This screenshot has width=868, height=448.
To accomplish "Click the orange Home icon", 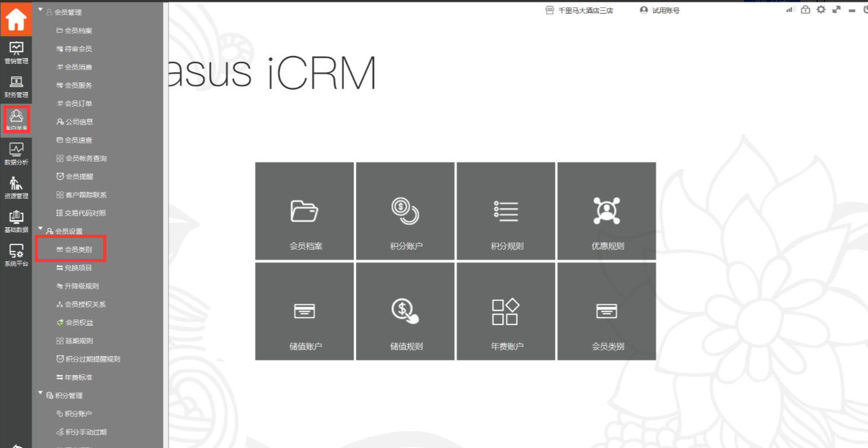I will [x=16, y=19].
